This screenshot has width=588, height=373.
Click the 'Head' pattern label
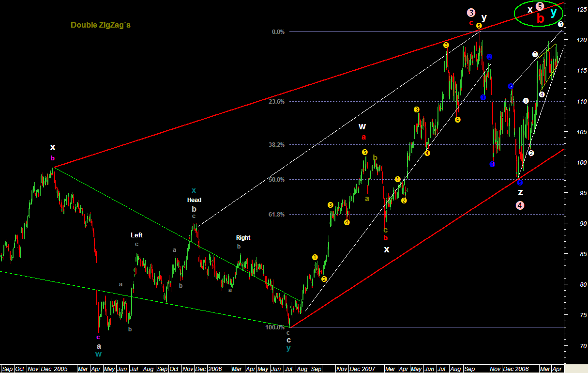click(195, 200)
